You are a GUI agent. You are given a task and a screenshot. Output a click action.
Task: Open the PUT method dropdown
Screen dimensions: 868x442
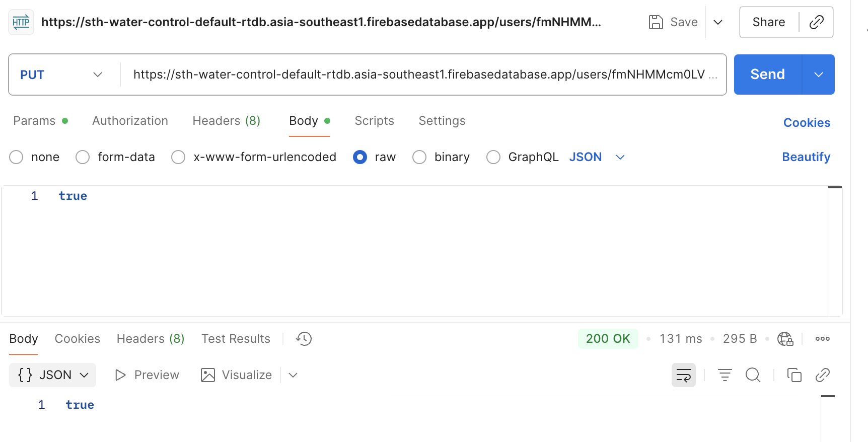point(61,75)
